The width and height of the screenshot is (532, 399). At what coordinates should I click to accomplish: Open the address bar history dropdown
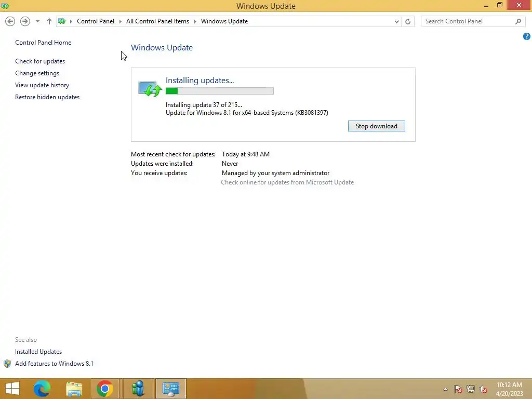[396, 22]
